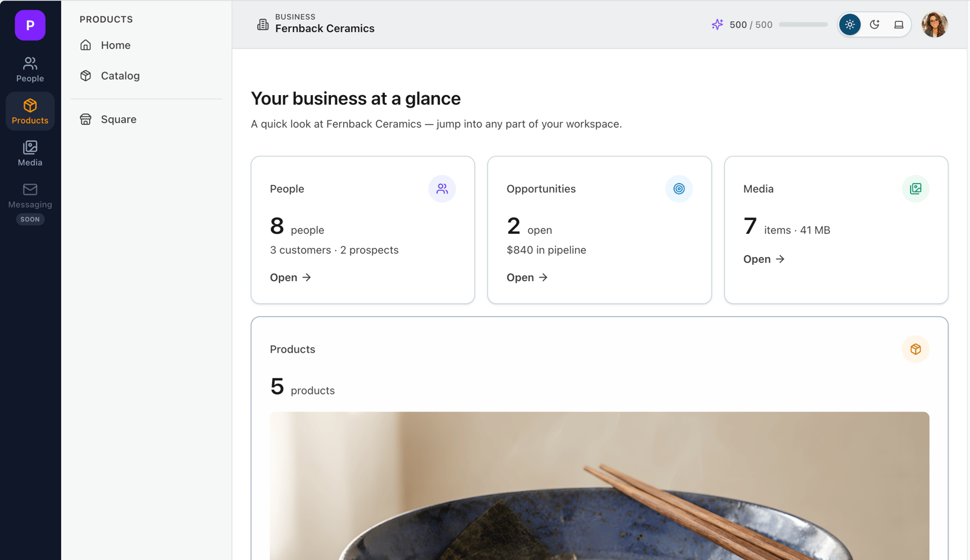Click the People card users icon
This screenshot has width=970, height=560.
[x=442, y=189]
